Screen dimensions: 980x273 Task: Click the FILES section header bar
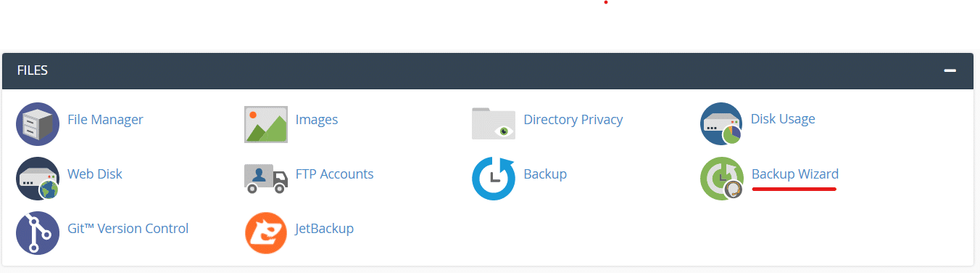click(x=488, y=70)
